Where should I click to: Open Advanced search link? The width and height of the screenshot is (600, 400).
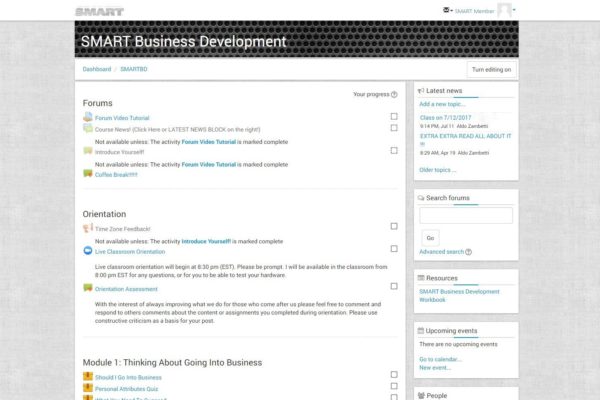pyautogui.click(x=441, y=252)
